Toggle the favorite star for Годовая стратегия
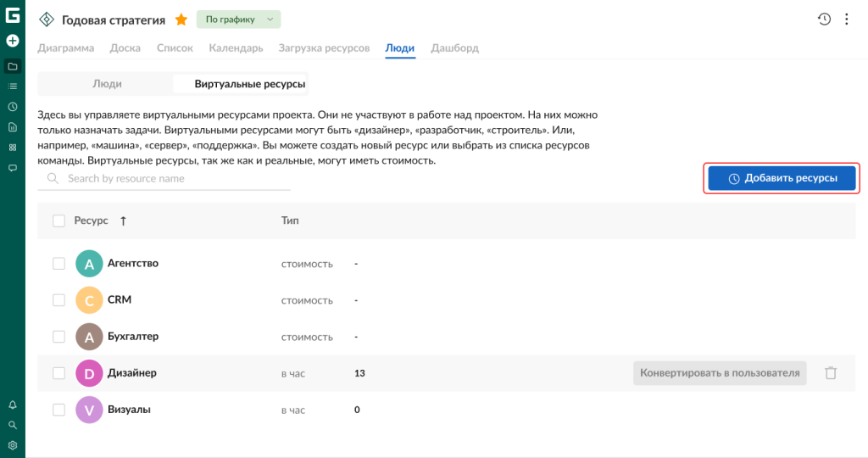The width and height of the screenshot is (868, 458). point(181,20)
